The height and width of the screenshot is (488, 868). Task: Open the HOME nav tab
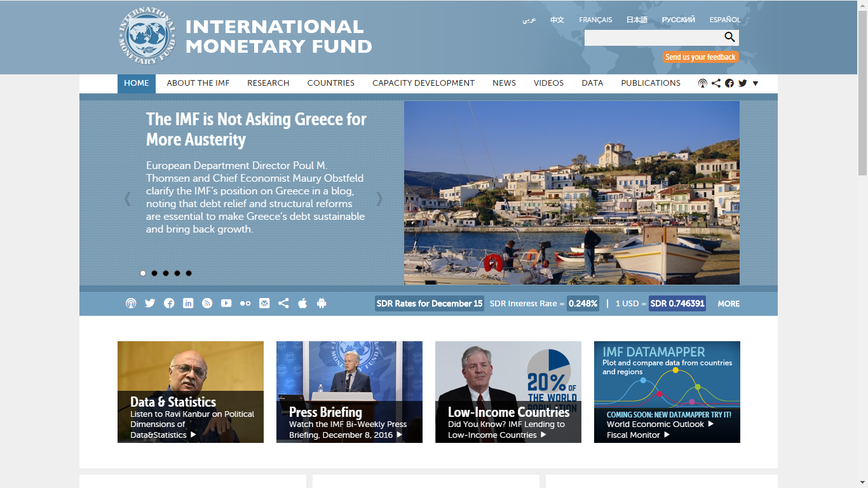137,83
